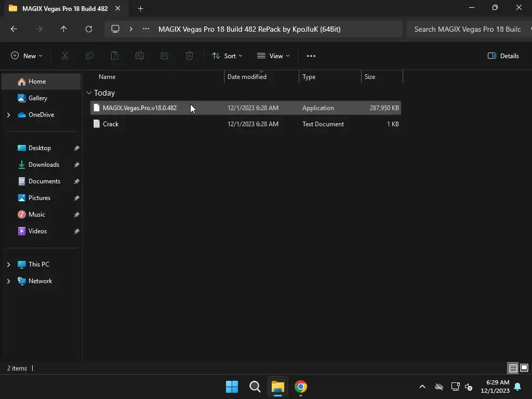This screenshot has height=399, width=532.
Task: Open the View dropdown menu
Action: tap(273, 56)
